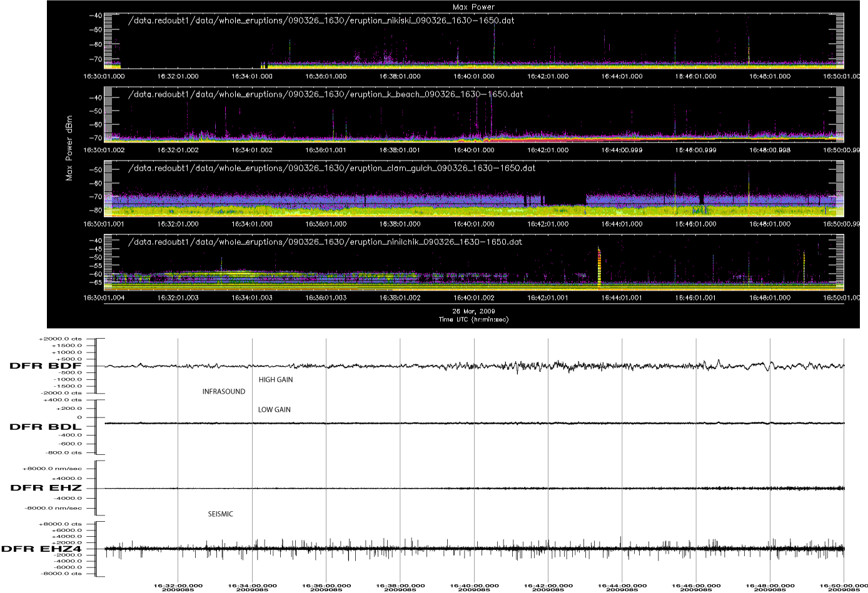Screen dimensions: 868x593
Task: Click the "LOW GAIN" annotation
Action: coord(275,410)
